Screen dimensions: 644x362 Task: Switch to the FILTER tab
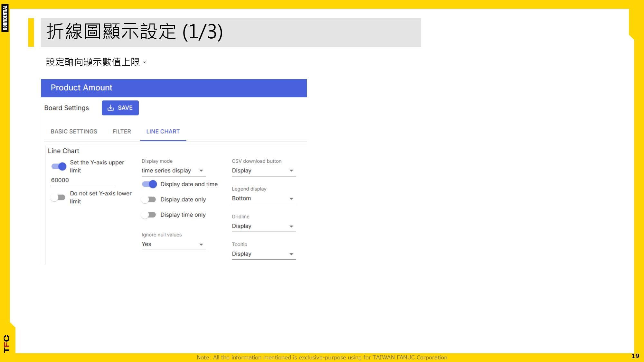121,131
